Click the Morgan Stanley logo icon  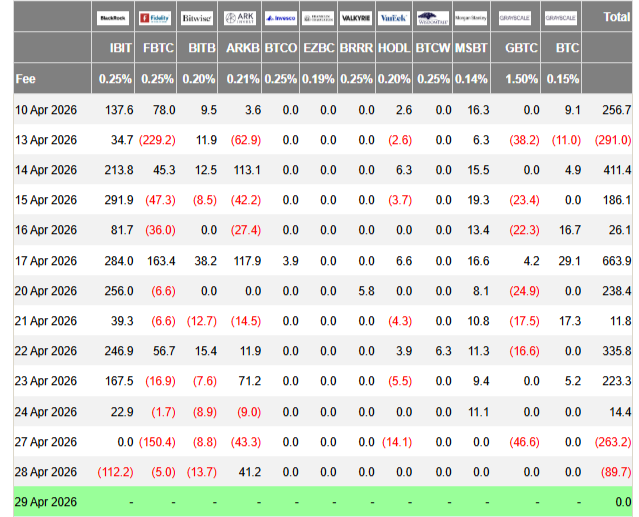tap(471, 18)
